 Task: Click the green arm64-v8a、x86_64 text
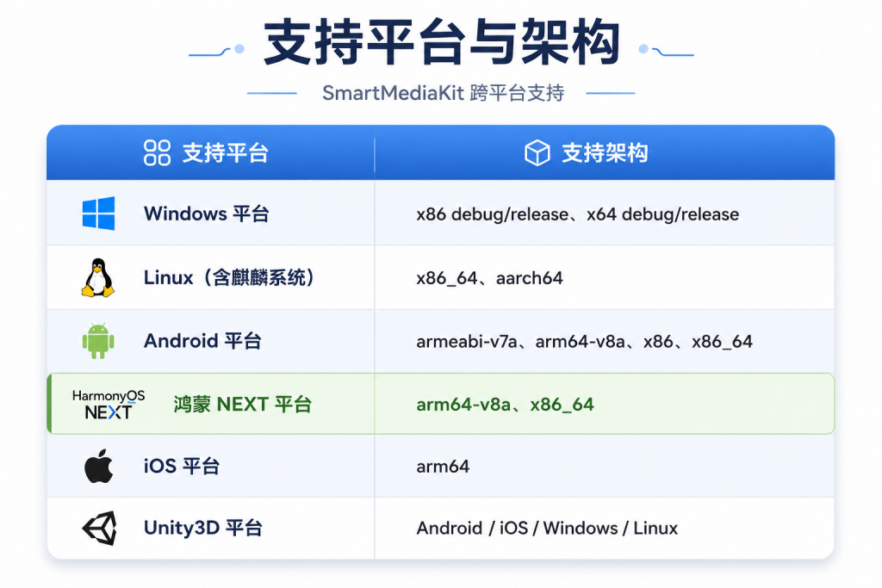[x=505, y=404]
